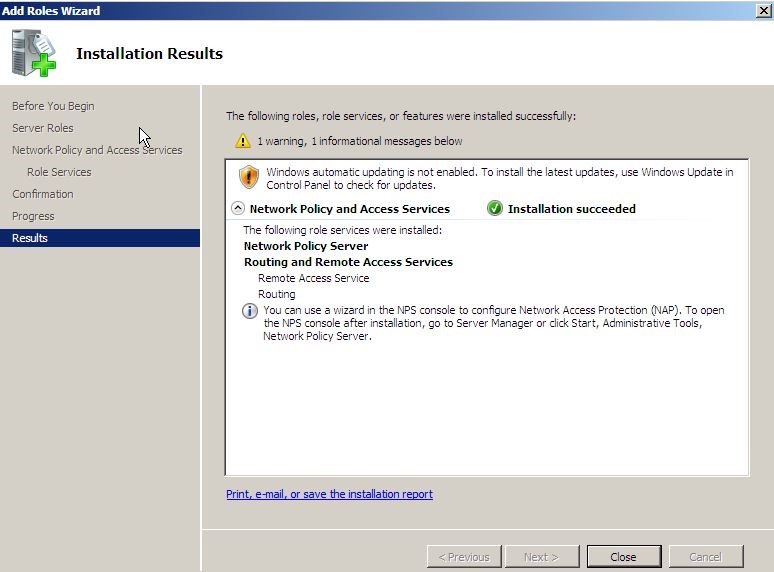774x572 pixels.
Task: Select the highlighted Results step
Action: [x=100, y=238]
